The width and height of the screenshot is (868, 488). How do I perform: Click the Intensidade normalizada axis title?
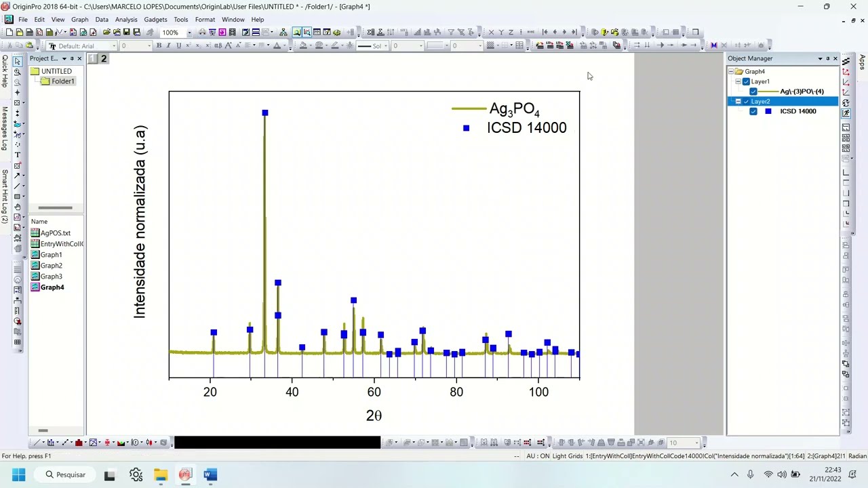pyautogui.click(x=140, y=222)
